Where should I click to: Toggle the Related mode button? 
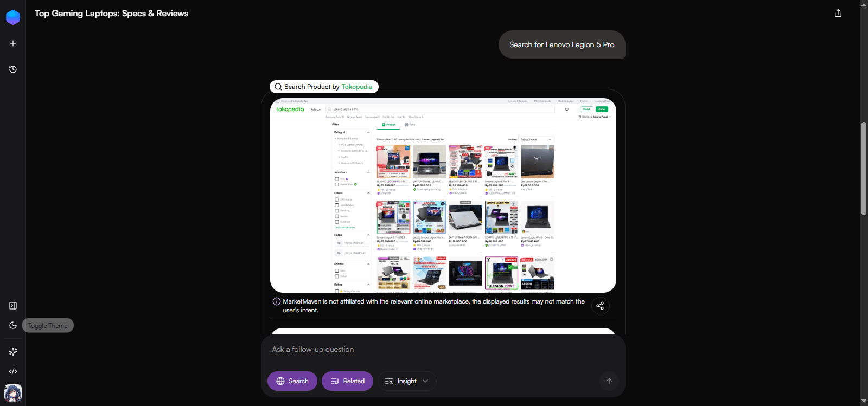point(347,381)
